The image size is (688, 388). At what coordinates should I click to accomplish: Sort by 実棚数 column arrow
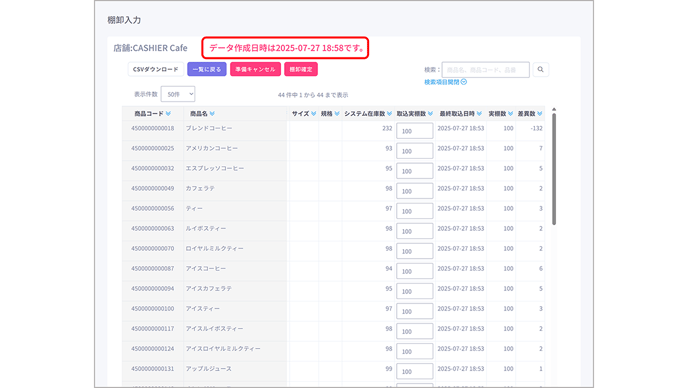511,114
